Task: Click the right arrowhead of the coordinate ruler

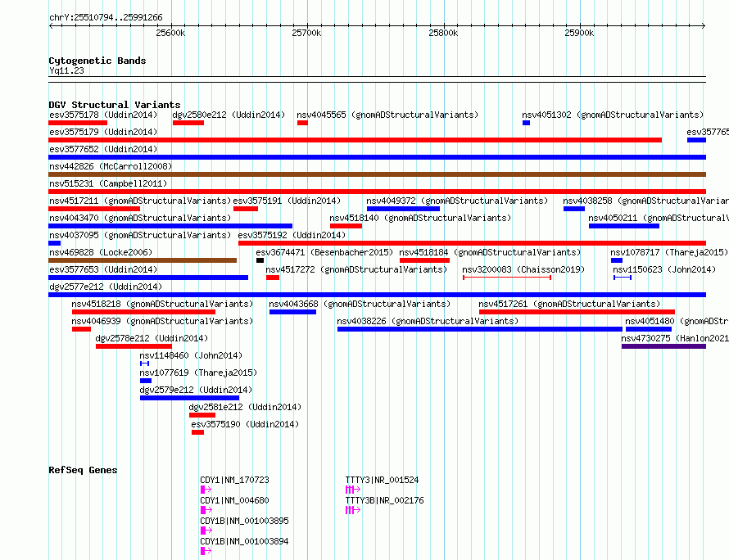Action: coord(704,25)
